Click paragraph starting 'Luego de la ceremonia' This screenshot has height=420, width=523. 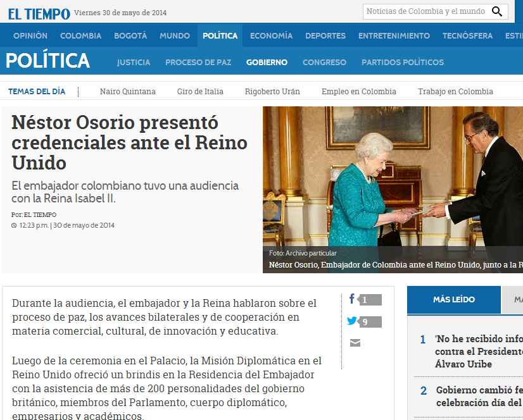point(167,388)
